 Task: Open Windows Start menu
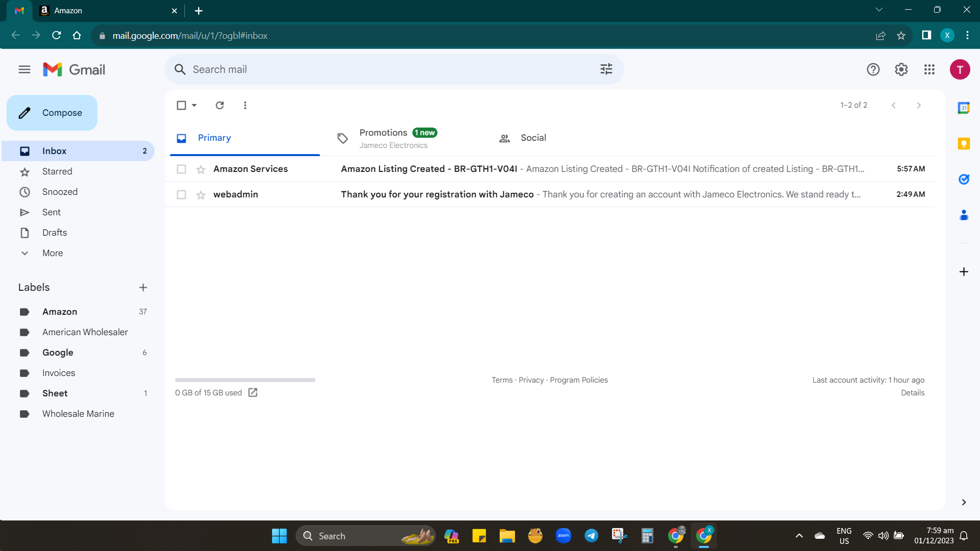pyautogui.click(x=279, y=536)
